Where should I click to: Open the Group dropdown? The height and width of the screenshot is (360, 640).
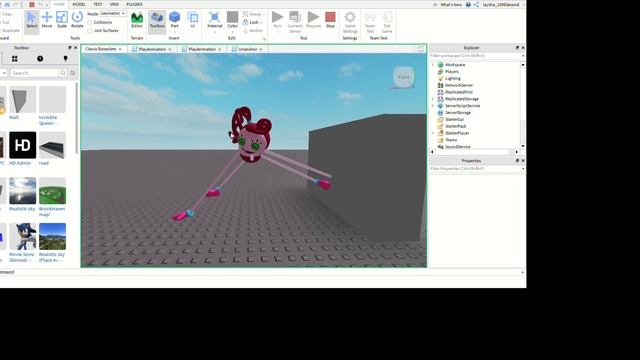click(253, 14)
